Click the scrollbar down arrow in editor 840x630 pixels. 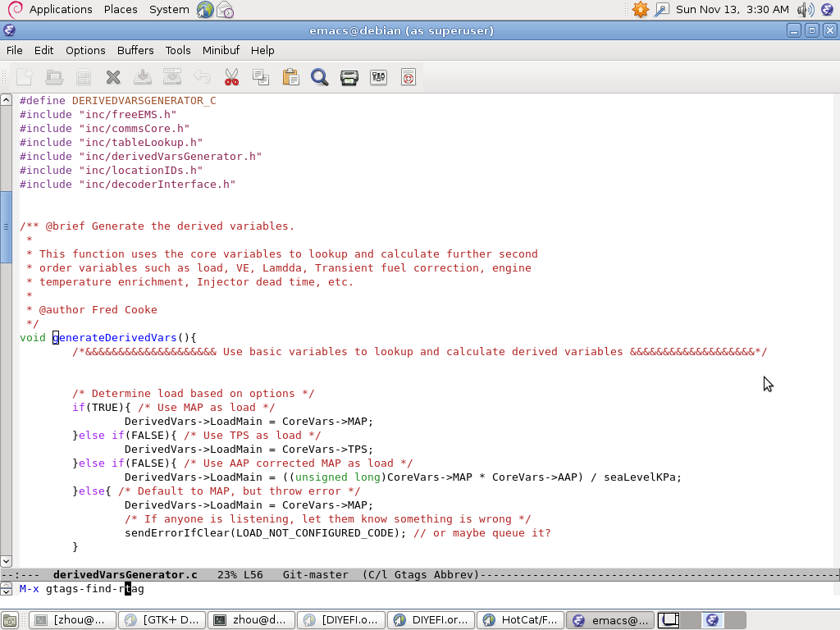coord(6,561)
